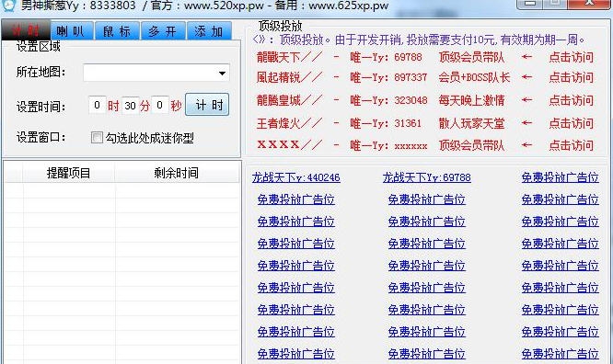Click 顶级会员带队 in the 龍戰天下 row

click(471, 57)
